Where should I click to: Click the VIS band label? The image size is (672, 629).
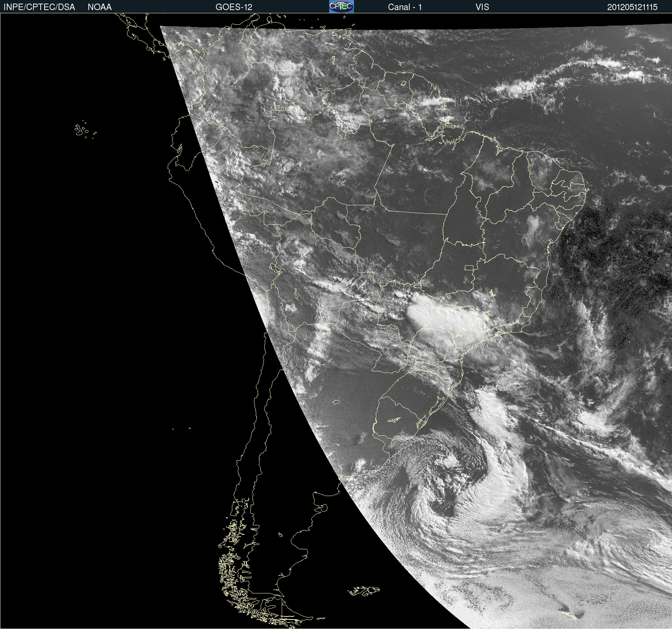482,7
